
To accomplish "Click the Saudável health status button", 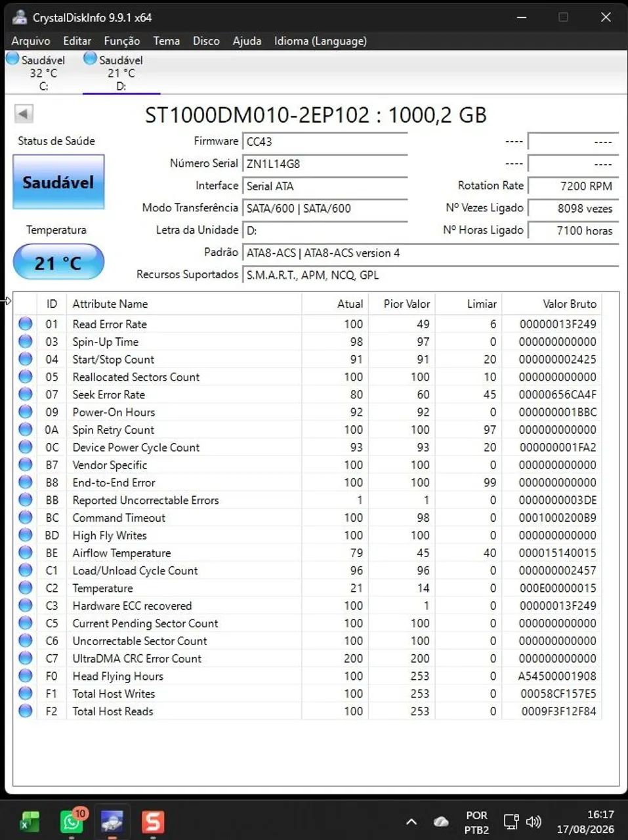I will pos(58,182).
